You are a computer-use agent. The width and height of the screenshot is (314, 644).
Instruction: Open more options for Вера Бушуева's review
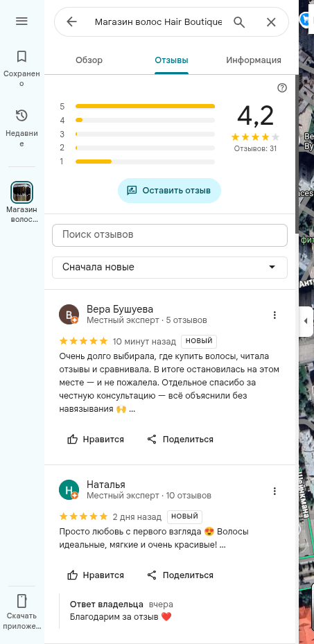[274, 315]
